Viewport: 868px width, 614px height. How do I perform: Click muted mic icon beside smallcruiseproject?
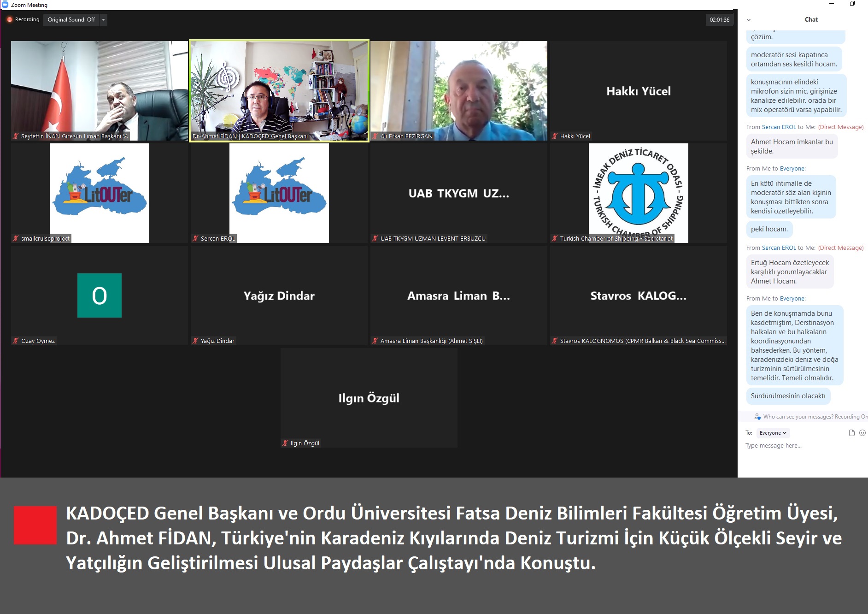pos(16,238)
